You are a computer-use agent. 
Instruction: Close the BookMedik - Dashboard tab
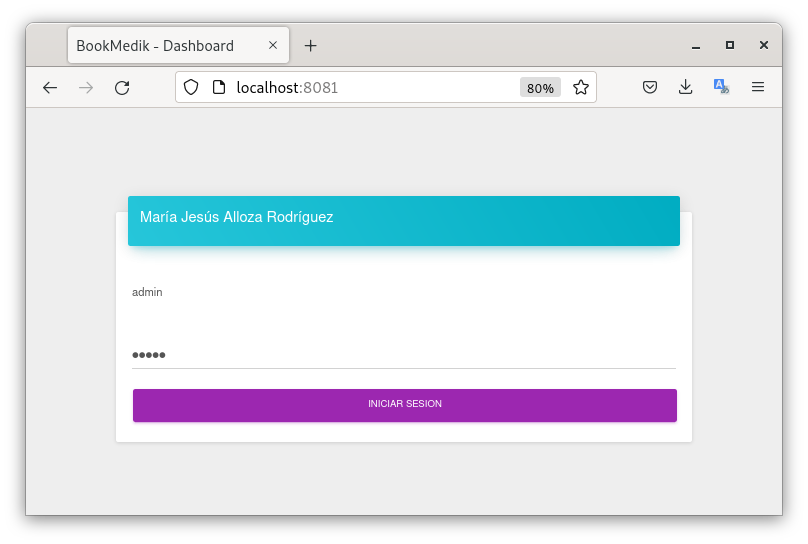point(273,46)
